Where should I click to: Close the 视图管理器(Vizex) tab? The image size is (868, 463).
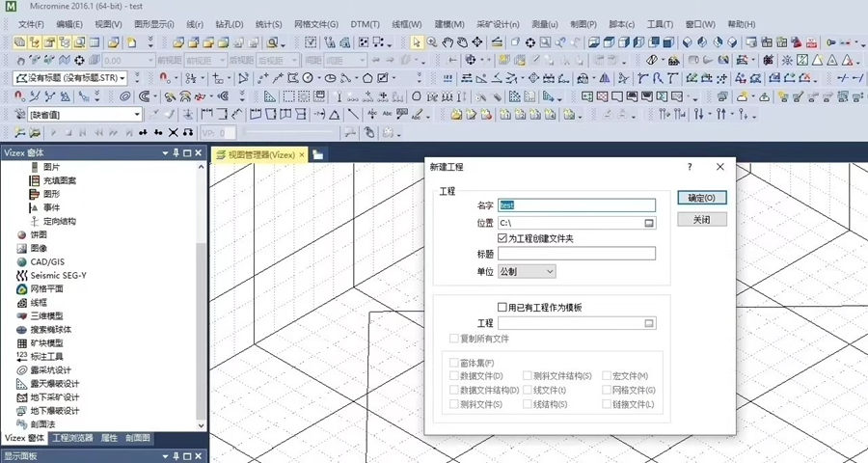pyautogui.click(x=302, y=155)
